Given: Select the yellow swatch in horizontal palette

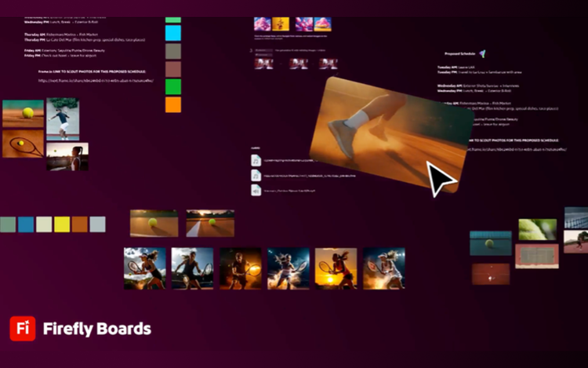Looking at the screenshot, I should click(62, 224).
